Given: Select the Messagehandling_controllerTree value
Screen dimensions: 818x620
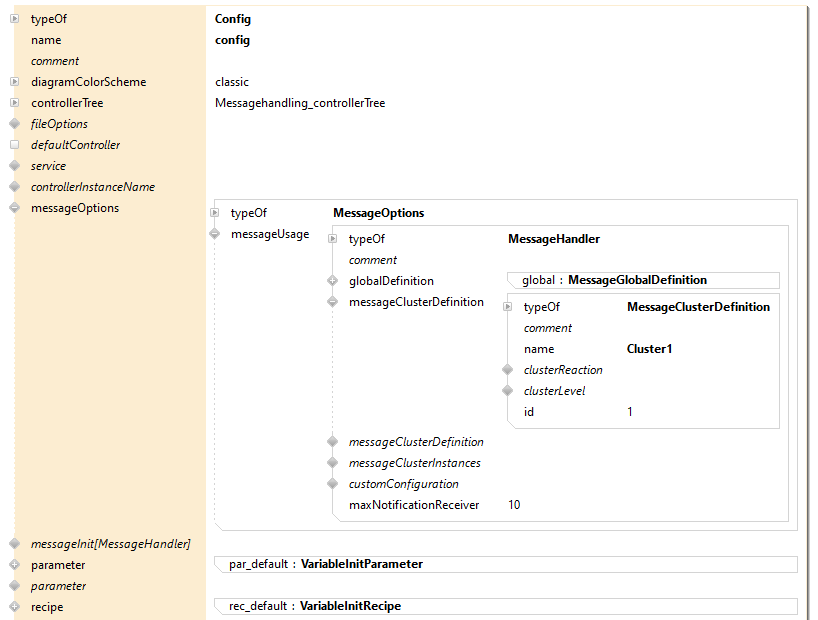Looking at the screenshot, I should pos(299,103).
